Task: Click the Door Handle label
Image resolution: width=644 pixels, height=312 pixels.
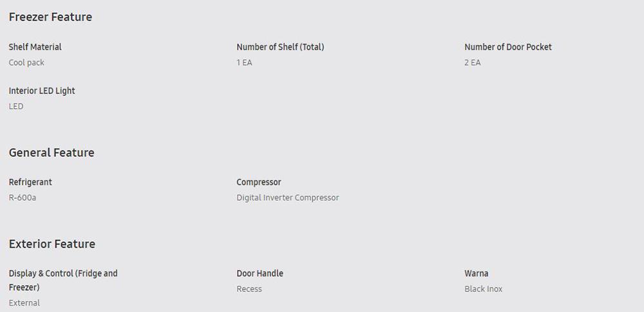Action: (260, 273)
